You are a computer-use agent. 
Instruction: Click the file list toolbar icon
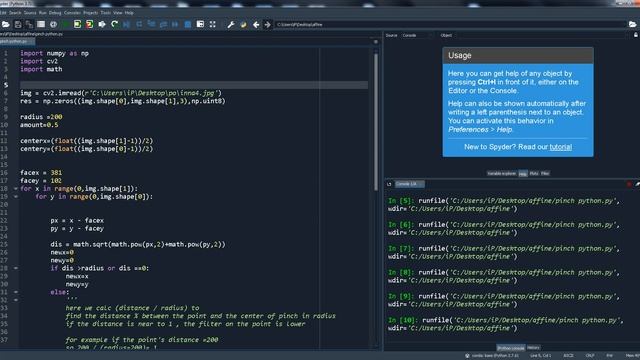point(41,24)
